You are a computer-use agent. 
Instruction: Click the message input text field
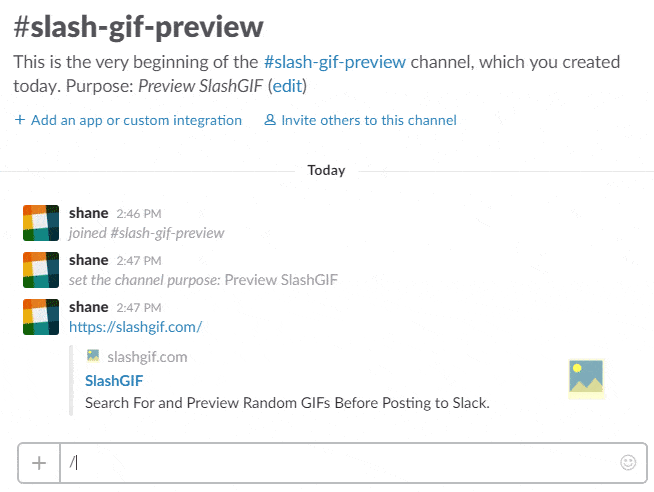[x=338, y=463]
